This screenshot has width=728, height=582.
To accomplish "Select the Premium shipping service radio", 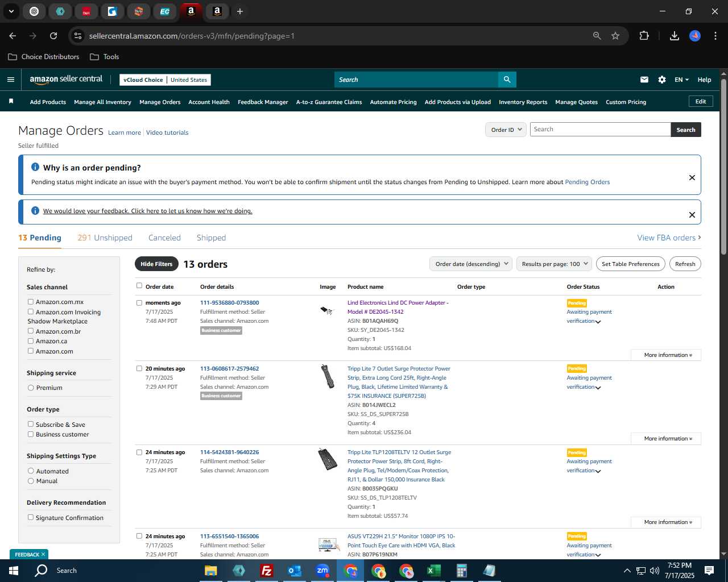I will (31, 388).
